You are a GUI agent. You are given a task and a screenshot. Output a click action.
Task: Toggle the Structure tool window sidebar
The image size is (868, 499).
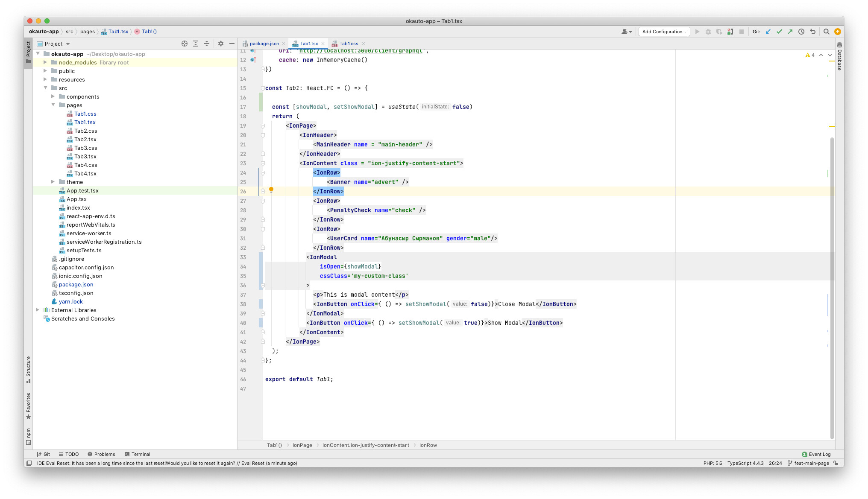(28, 369)
